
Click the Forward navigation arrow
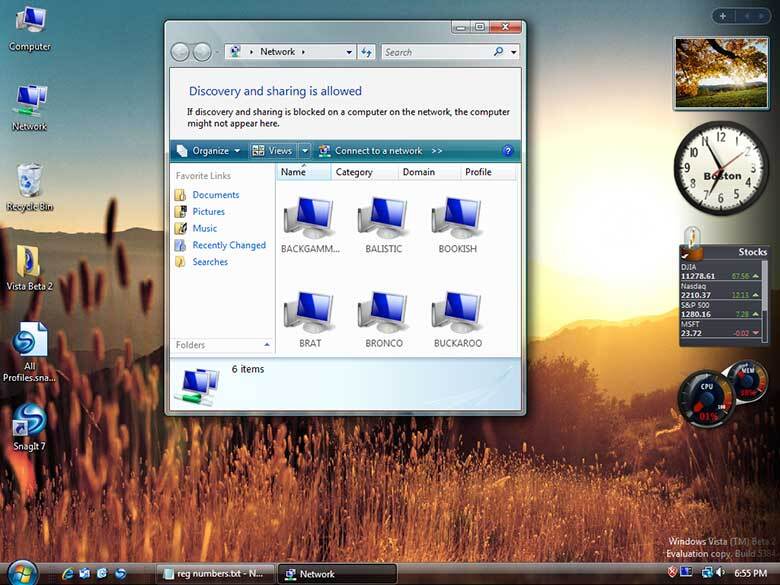(x=202, y=52)
